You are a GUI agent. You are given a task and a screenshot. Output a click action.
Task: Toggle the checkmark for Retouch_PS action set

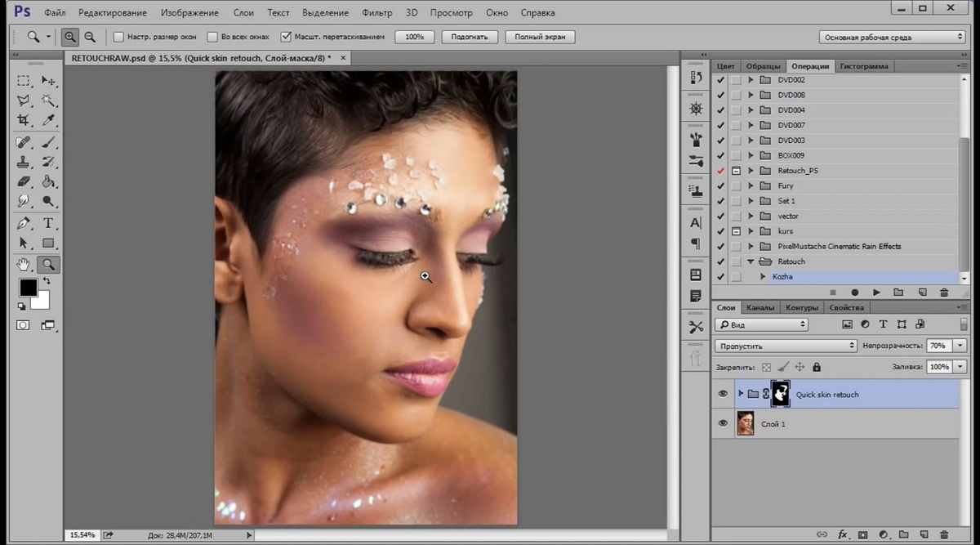click(720, 171)
